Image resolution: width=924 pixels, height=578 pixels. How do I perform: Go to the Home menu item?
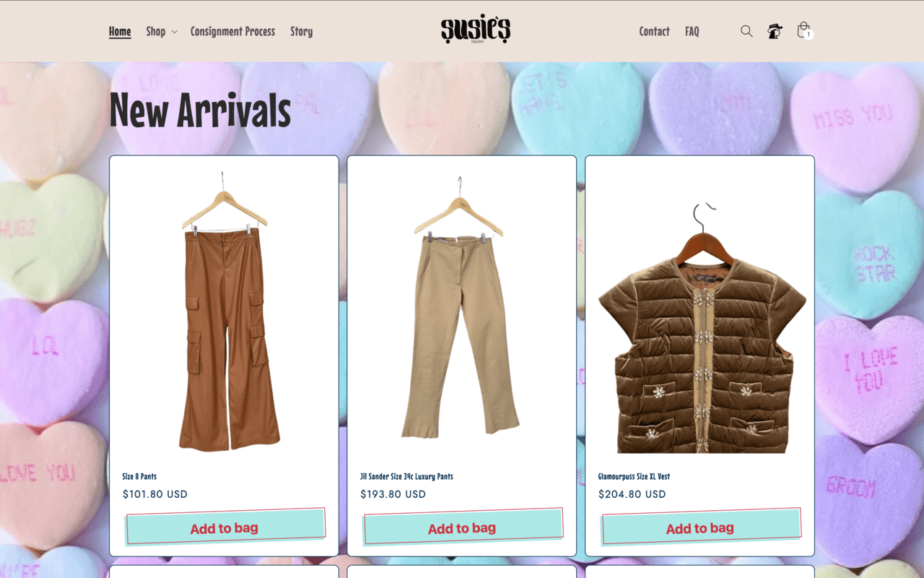120,31
